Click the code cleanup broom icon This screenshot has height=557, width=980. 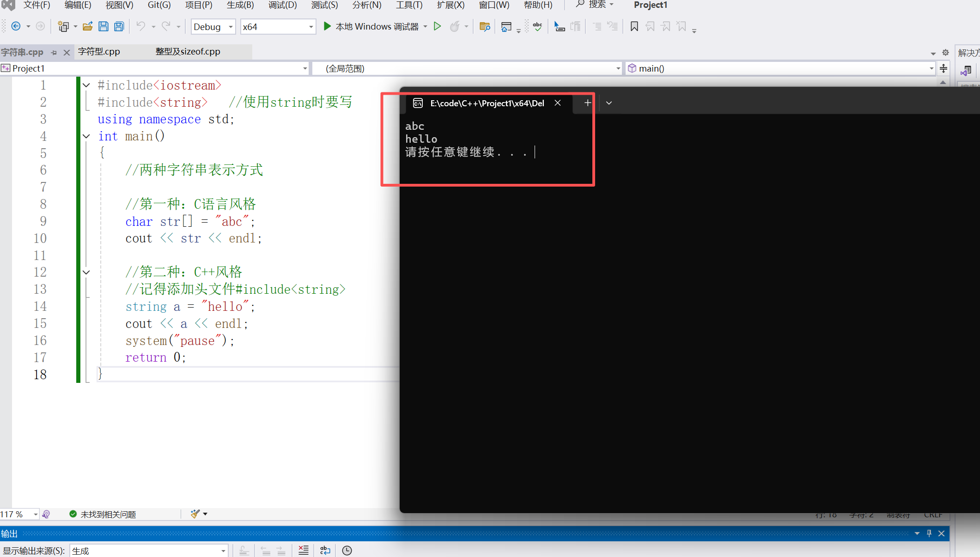(195, 514)
